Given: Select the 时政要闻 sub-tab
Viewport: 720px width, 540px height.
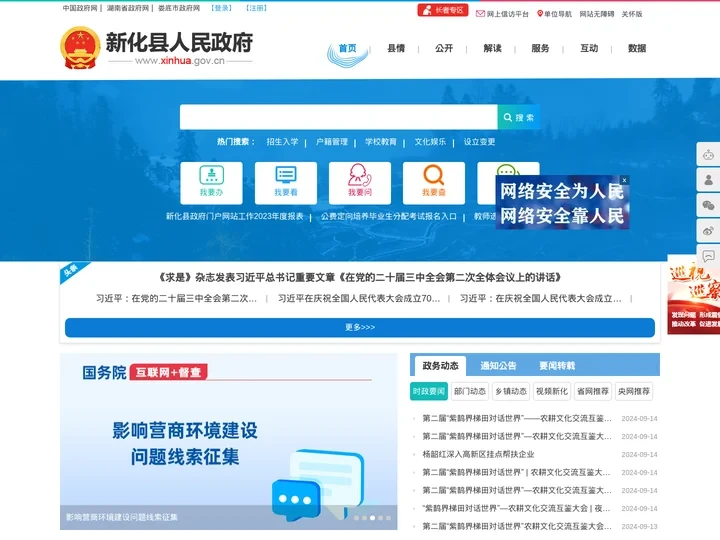Looking at the screenshot, I should 428,391.
